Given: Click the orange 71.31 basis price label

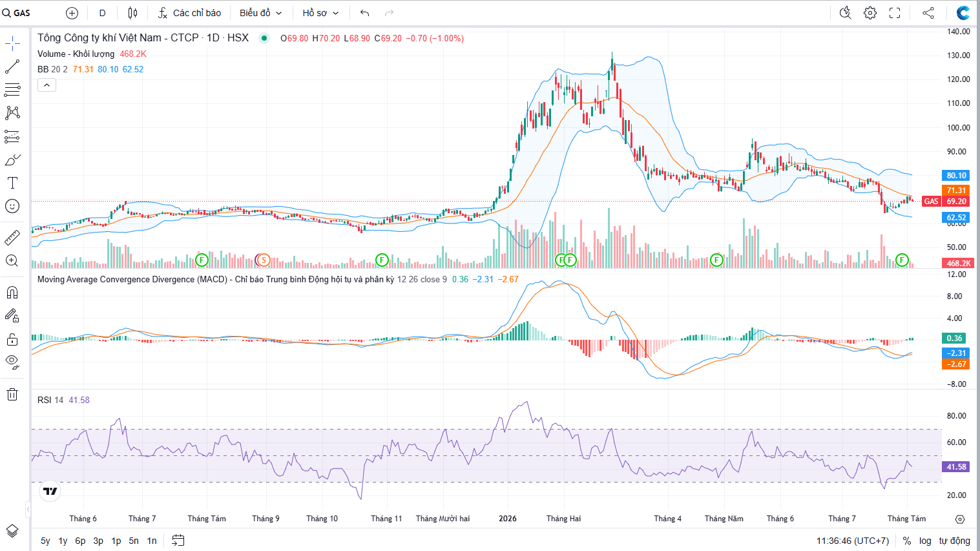Looking at the screenshot, I should (x=956, y=191).
